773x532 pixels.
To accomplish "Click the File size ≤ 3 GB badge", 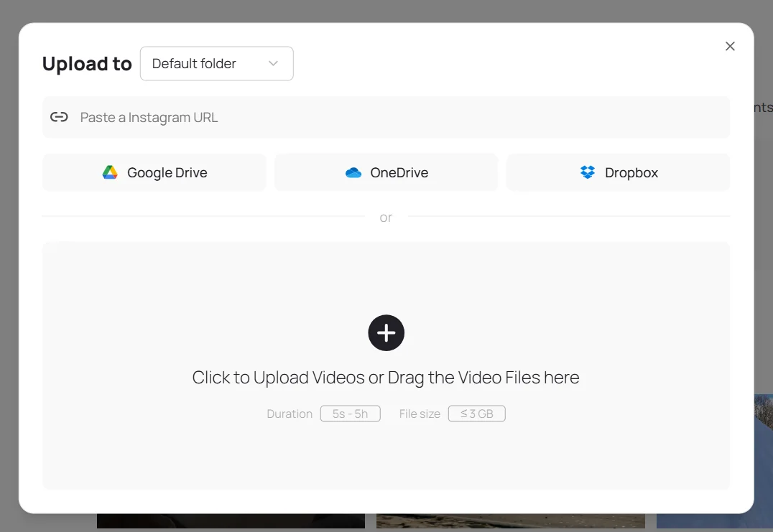I will tap(476, 414).
